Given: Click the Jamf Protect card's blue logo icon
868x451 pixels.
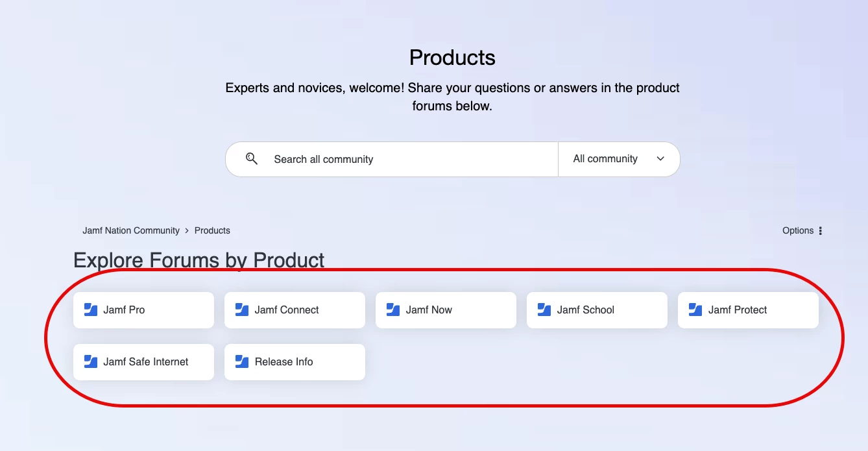Looking at the screenshot, I should tap(695, 310).
